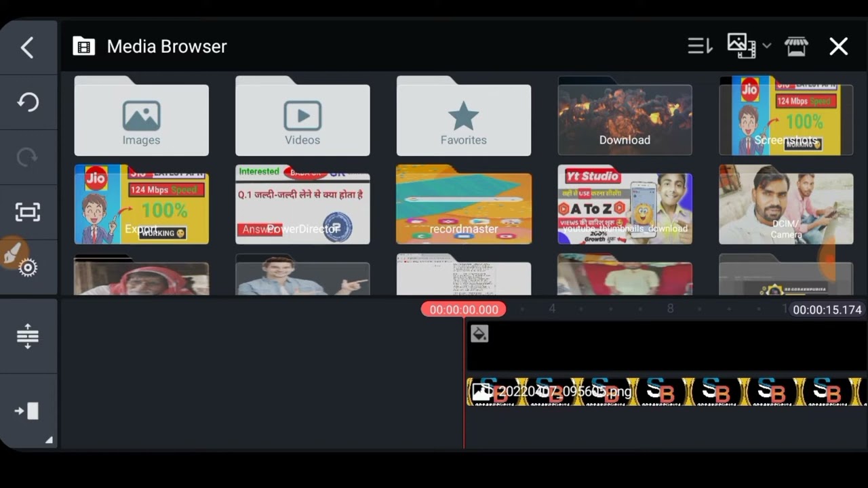Open the Screenshots folder
The image size is (868, 488).
point(786,116)
